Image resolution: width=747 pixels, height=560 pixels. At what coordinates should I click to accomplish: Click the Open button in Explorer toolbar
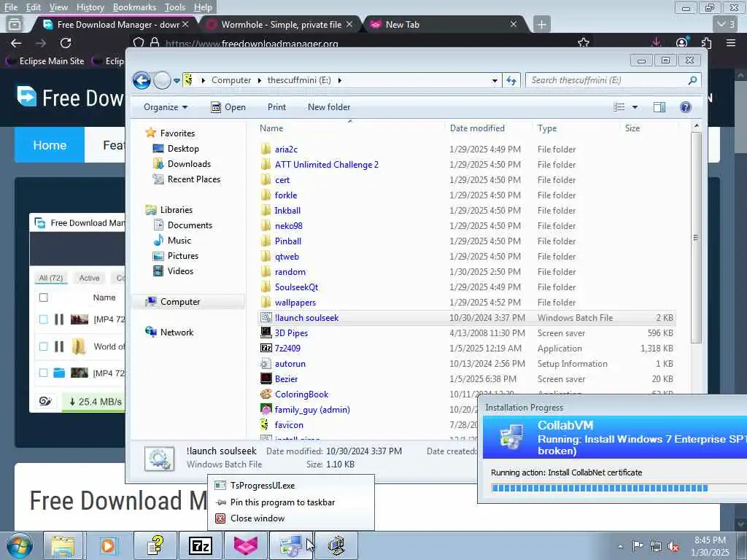pos(228,107)
